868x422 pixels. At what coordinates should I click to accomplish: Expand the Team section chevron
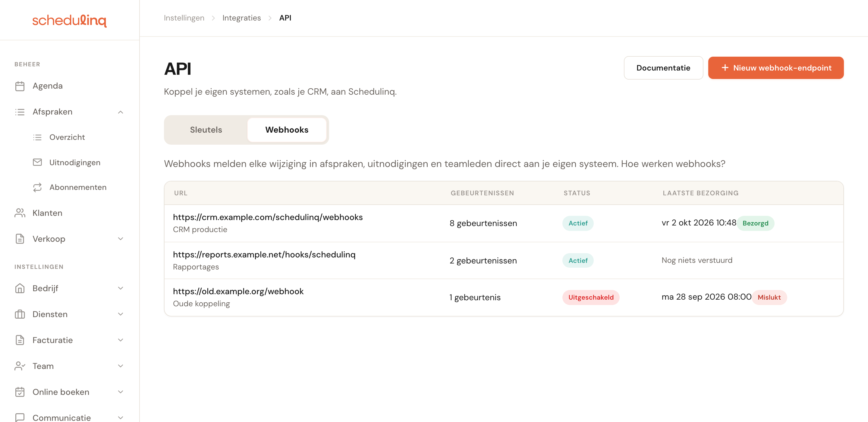(x=121, y=366)
